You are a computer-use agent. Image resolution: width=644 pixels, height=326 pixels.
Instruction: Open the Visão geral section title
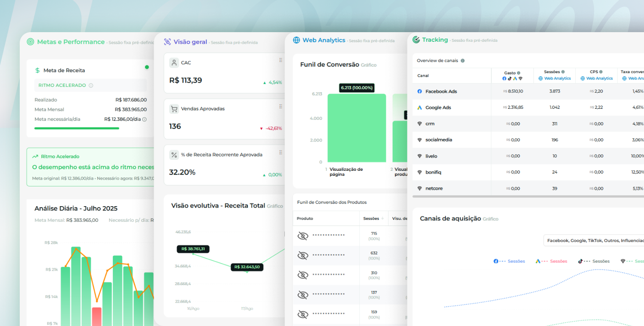click(190, 42)
